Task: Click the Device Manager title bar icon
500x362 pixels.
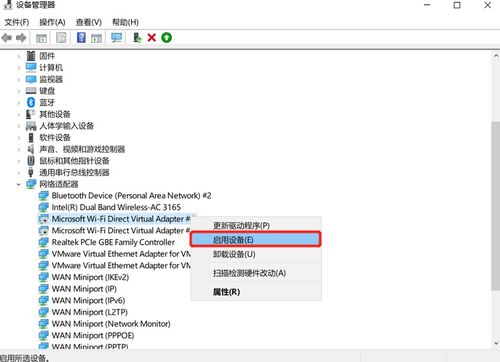Action: click(7, 4)
